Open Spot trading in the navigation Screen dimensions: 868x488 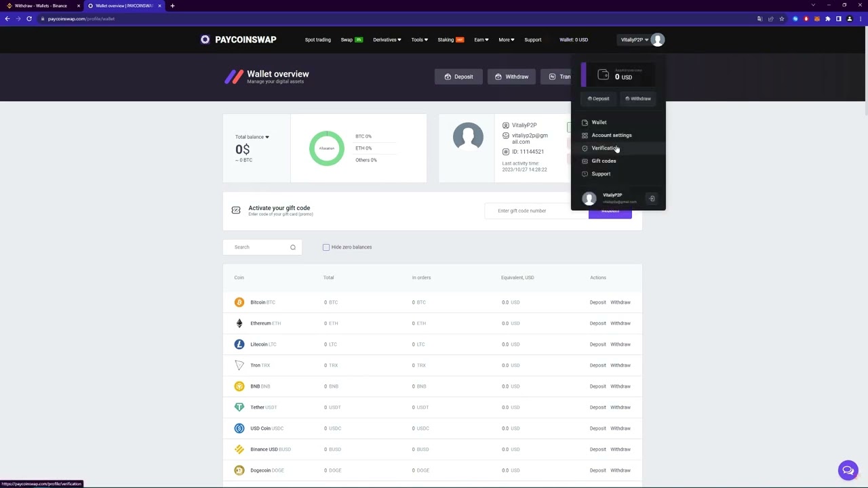[318, 40]
